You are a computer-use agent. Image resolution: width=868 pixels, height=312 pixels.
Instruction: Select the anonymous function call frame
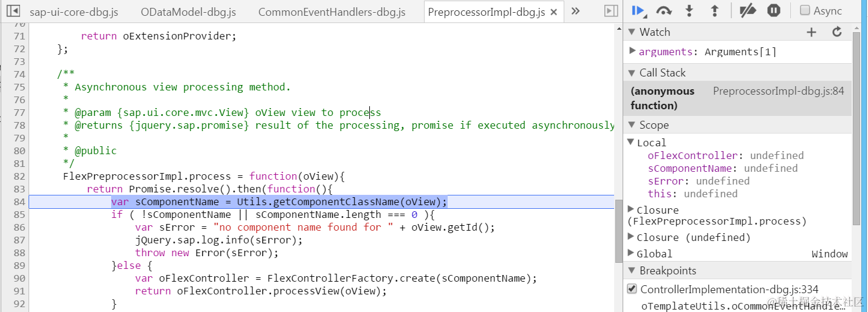pyautogui.click(x=737, y=98)
